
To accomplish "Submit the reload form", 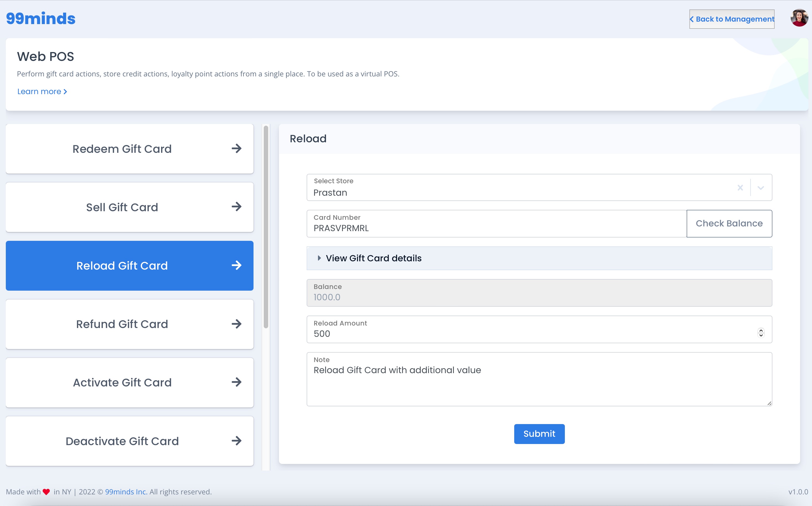I will [539, 434].
